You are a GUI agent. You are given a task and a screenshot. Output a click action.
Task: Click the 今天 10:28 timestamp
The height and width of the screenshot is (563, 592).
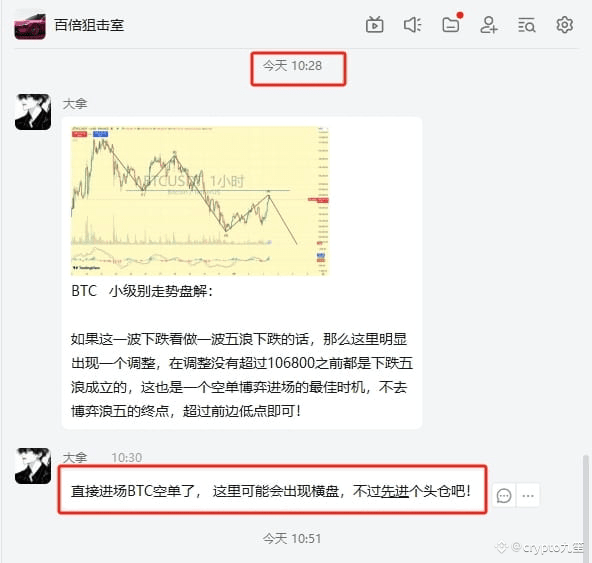click(293, 66)
